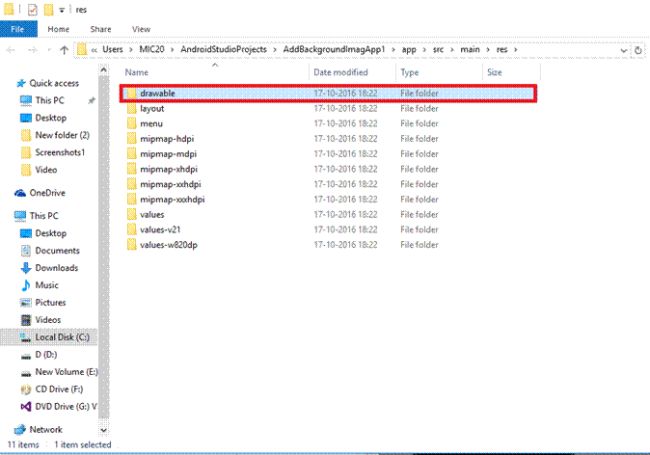Open recent locations dropdown beside Forward arrow
The image size is (650, 455).
(49, 50)
